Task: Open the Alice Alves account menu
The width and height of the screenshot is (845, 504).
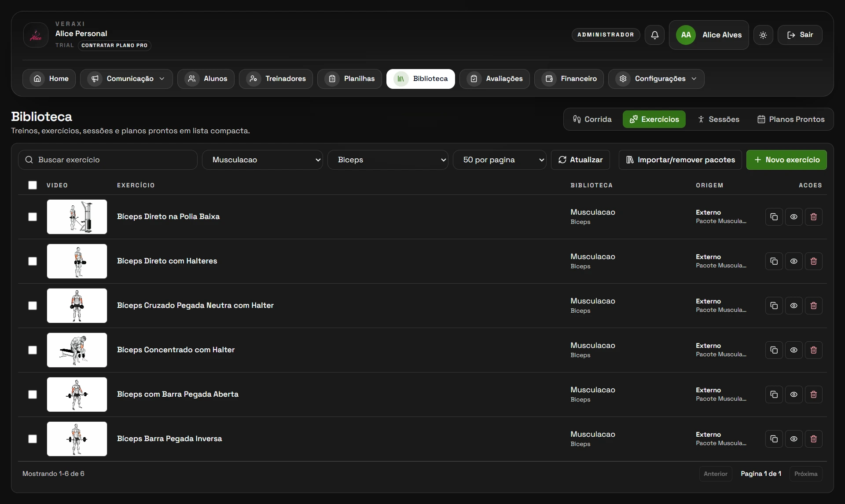Action: point(709,35)
